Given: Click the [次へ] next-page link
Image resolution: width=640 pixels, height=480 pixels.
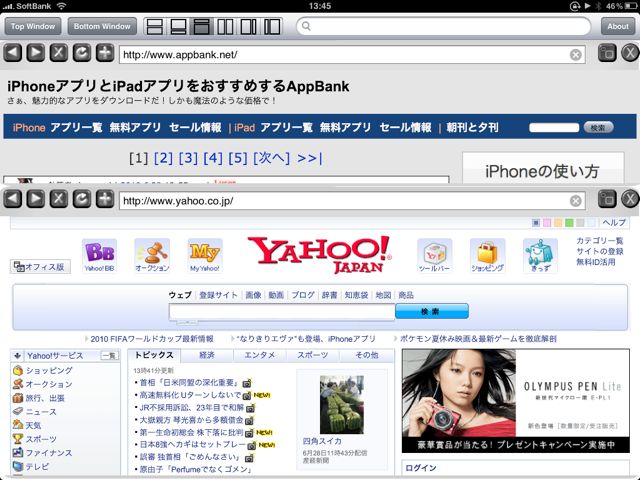Looking at the screenshot, I should (271, 158).
